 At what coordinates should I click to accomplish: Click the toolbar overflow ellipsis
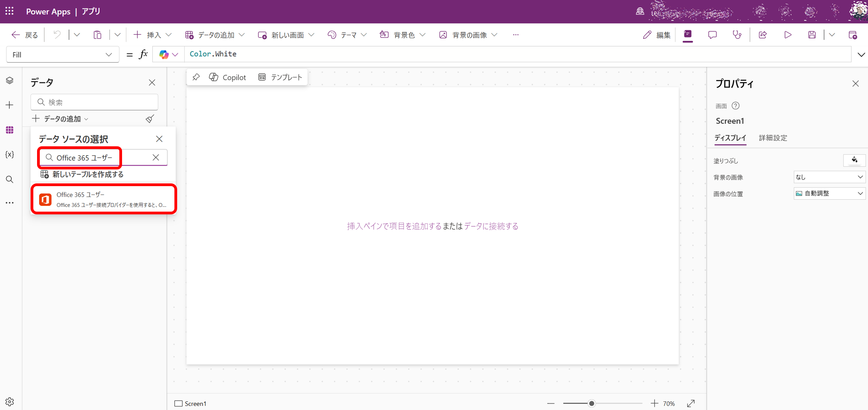point(516,35)
